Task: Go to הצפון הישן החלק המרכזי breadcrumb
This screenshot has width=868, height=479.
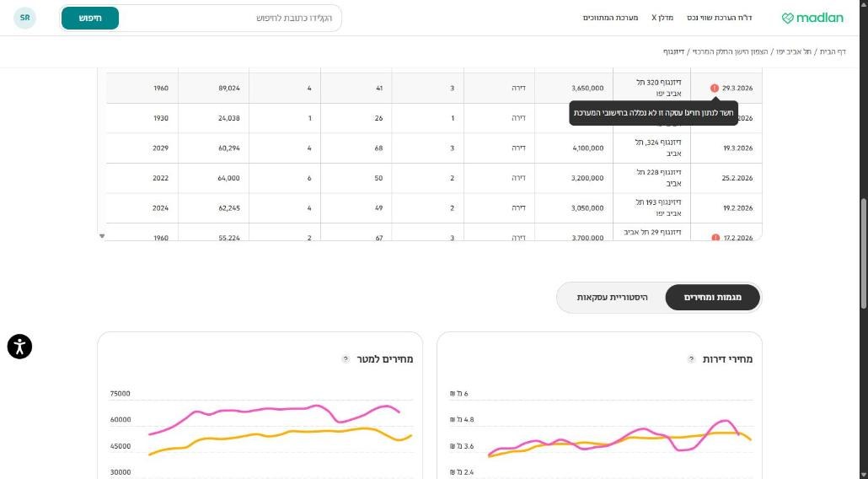Action: [729, 51]
